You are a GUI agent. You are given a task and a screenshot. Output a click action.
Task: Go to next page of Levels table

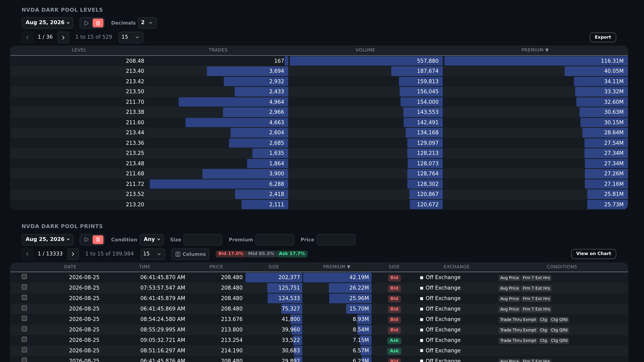click(63, 37)
